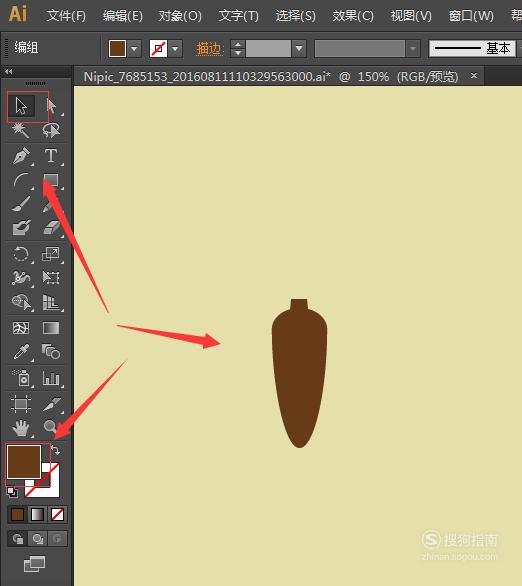Select the Blob Brush tool

coord(21,228)
